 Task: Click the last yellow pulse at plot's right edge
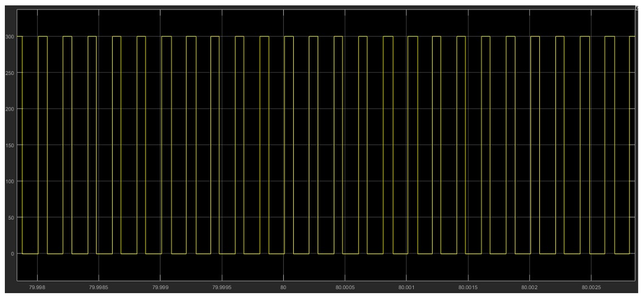click(x=632, y=37)
